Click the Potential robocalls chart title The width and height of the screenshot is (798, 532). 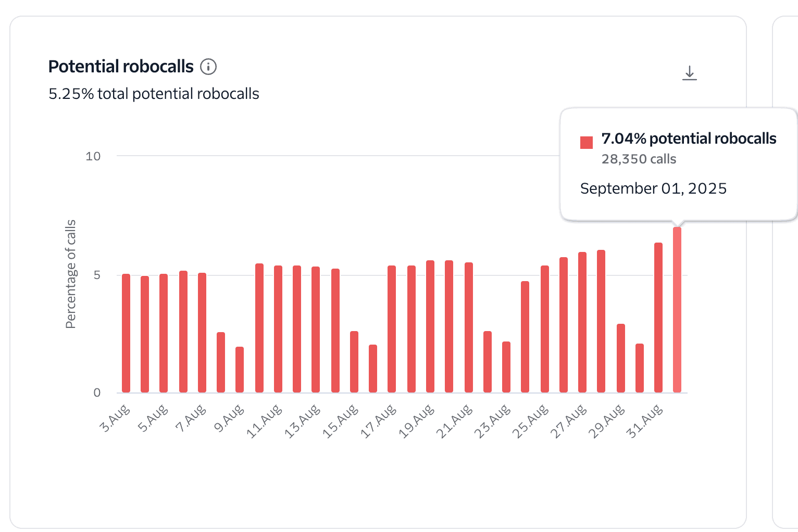[x=120, y=66]
